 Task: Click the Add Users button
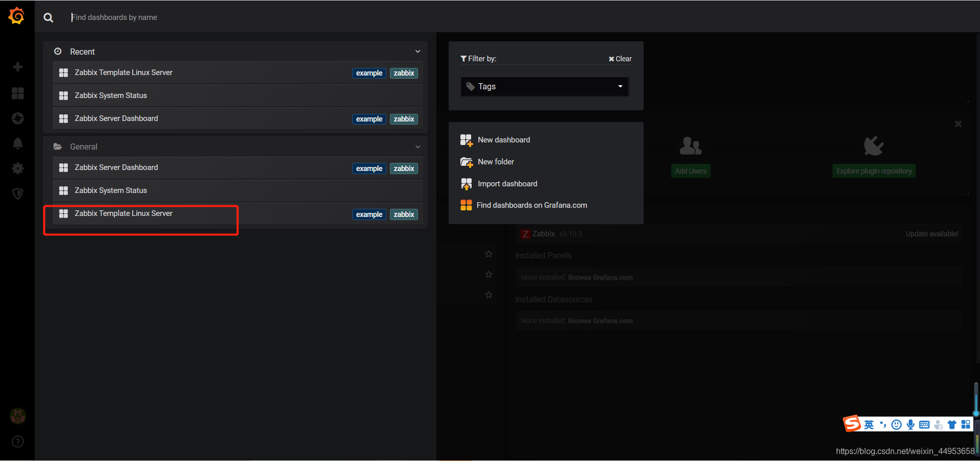[x=691, y=171]
